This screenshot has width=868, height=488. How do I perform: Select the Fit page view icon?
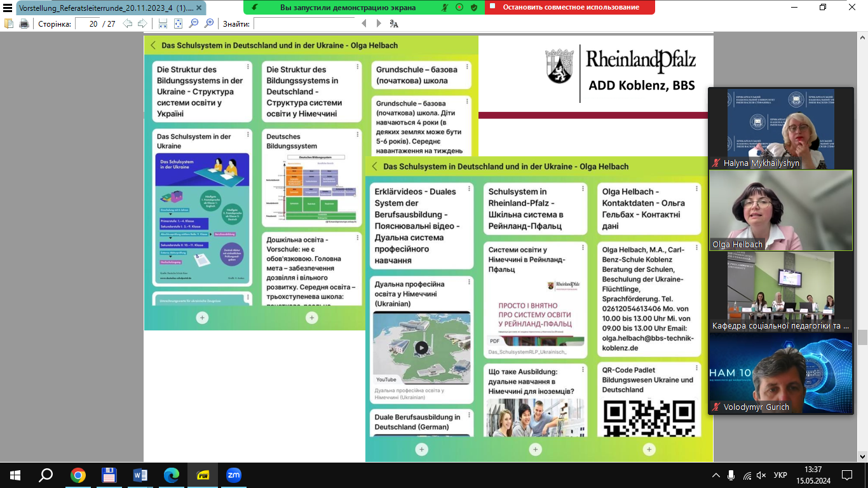[178, 24]
